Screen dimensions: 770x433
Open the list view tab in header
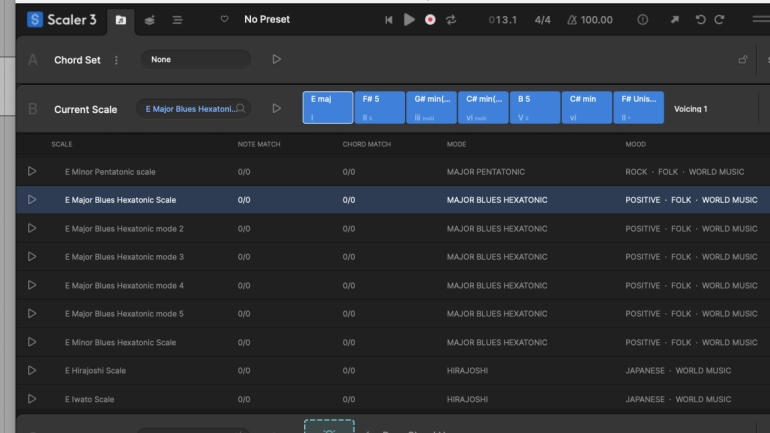click(177, 18)
